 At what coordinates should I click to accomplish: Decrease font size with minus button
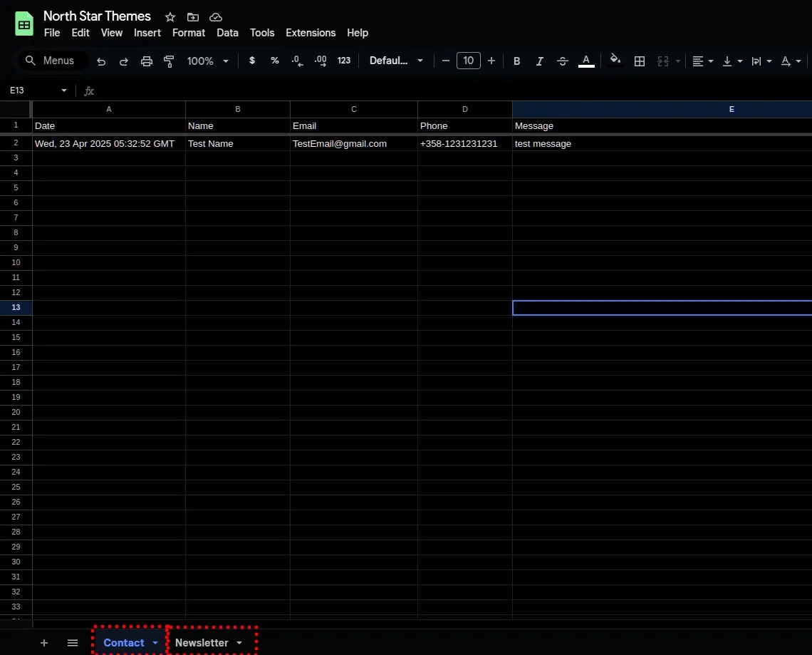[445, 61]
